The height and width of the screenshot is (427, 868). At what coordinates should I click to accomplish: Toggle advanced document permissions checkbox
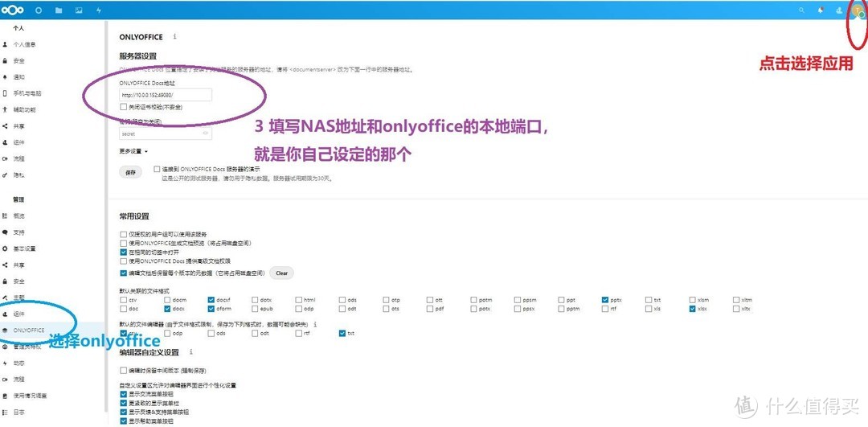(x=124, y=261)
